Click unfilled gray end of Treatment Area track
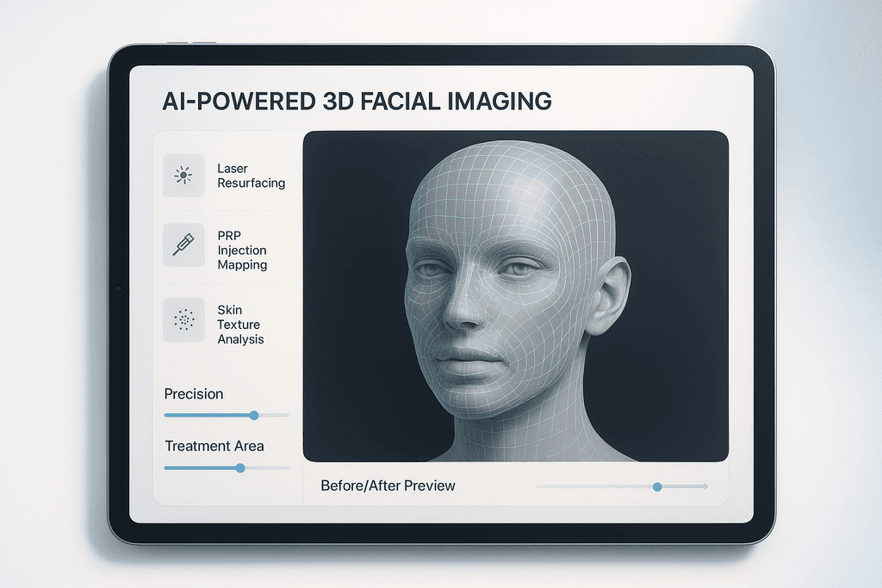 [x=269, y=468]
